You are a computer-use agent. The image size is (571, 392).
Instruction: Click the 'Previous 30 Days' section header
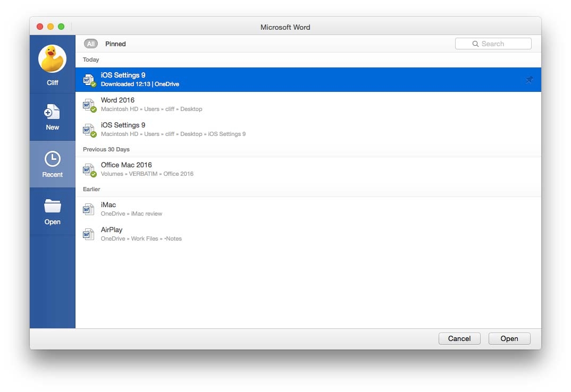(106, 150)
